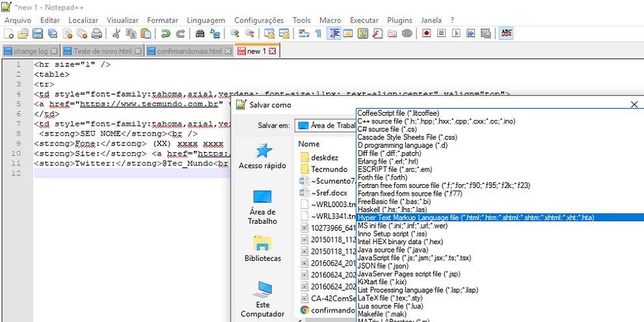Switch to confirmandomais.html tab

tap(189, 51)
